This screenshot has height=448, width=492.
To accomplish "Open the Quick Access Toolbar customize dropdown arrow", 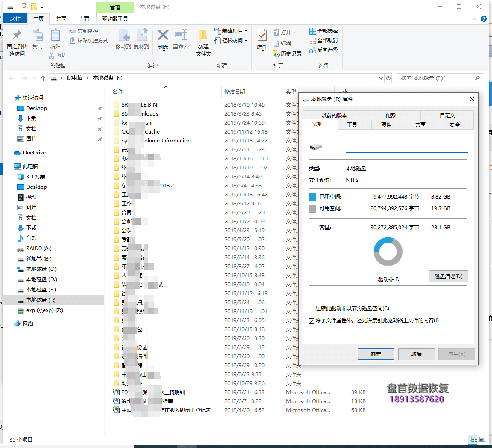I will [42, 6].
